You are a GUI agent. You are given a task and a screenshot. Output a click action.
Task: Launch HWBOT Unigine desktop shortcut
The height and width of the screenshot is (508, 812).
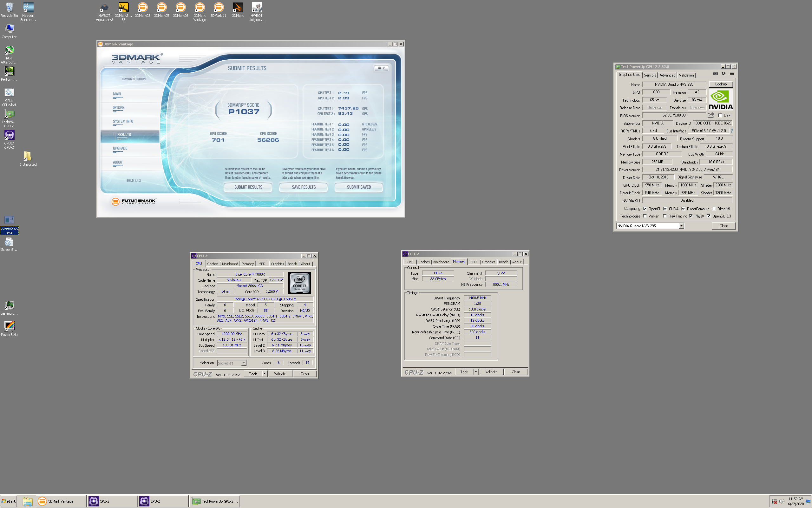(257, 12)
